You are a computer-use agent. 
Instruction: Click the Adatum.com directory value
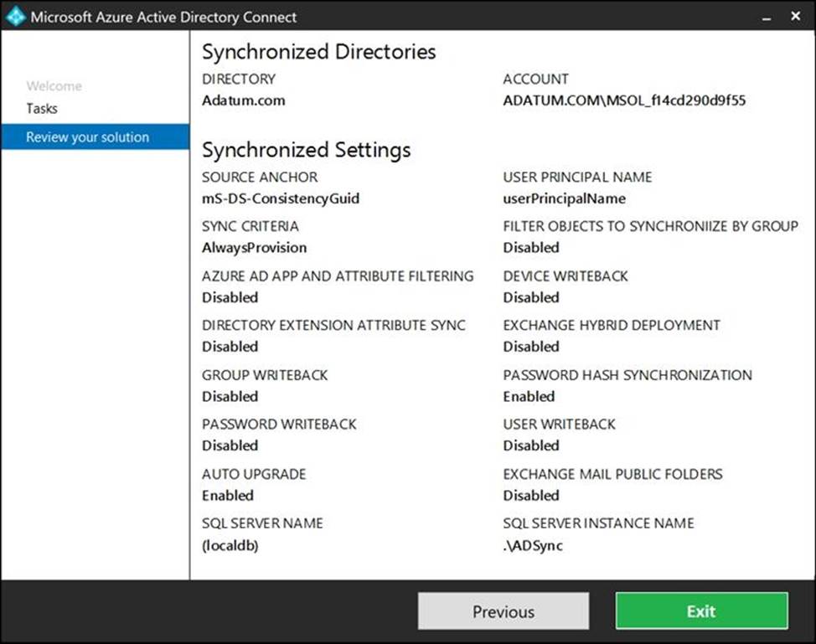point(243,100)
